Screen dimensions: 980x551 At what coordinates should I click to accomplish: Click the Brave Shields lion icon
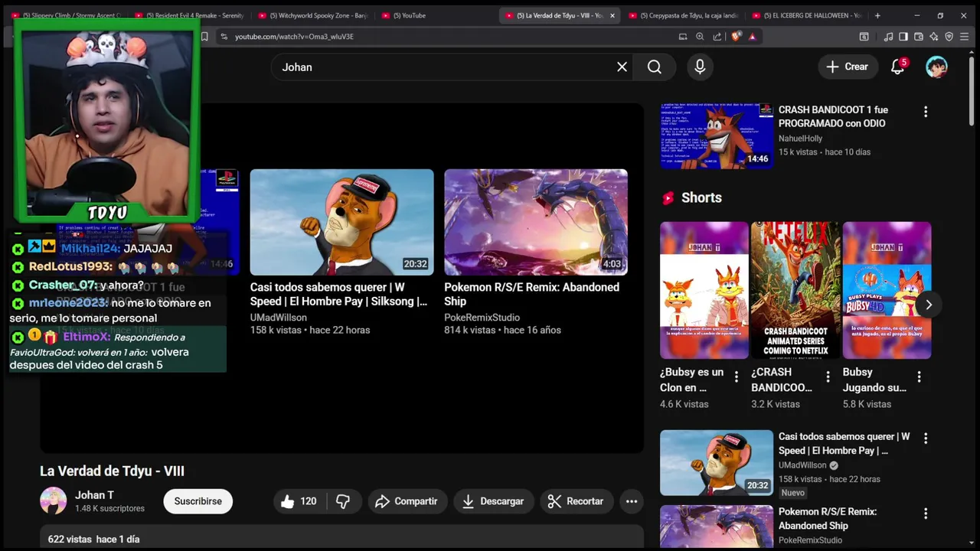coord(737,36)
